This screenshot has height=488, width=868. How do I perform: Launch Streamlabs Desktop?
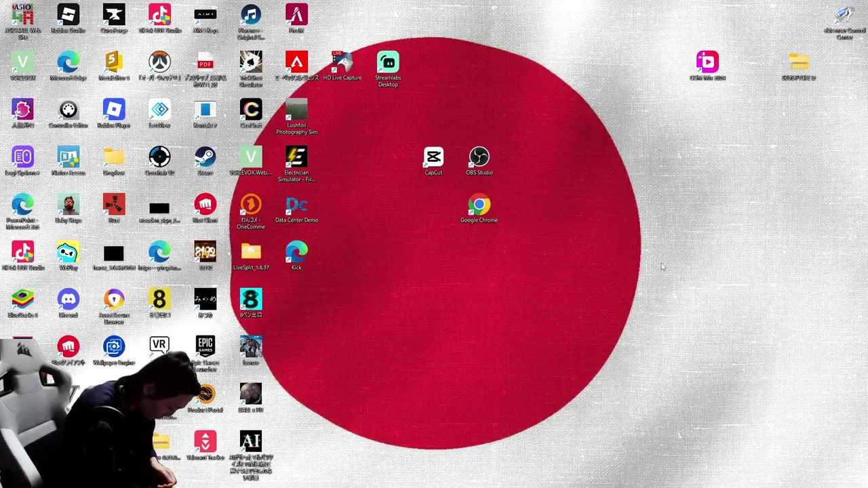point(388,62)
